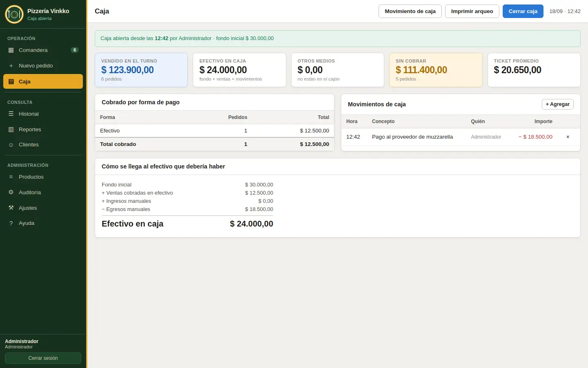Click 'Pago al proveedor de muzzarella' concept

click(x=412, y=137)
